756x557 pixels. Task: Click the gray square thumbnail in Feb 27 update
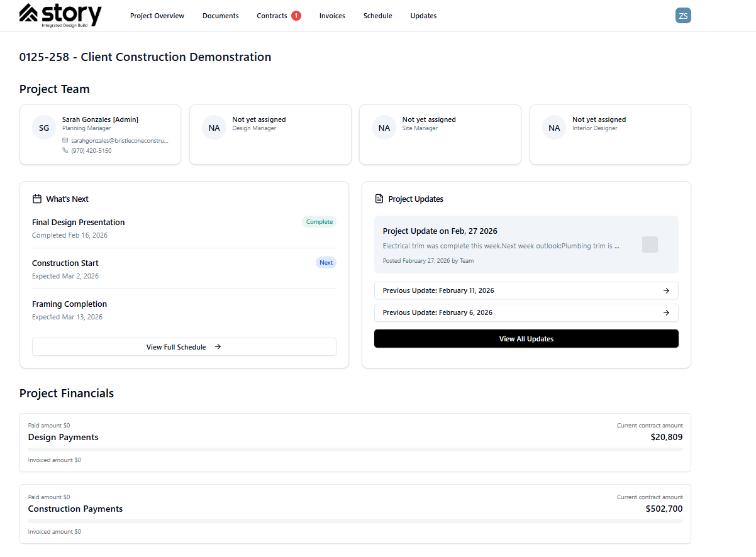point(650,245)
